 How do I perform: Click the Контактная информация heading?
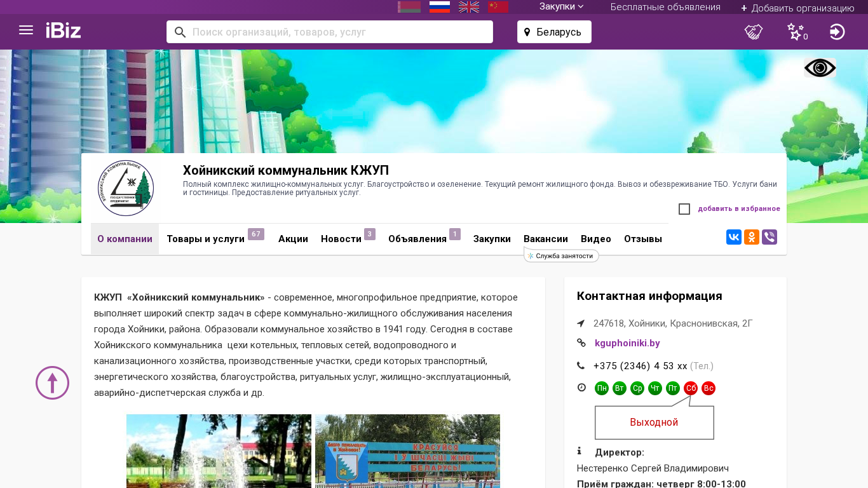tap(649, 296)
